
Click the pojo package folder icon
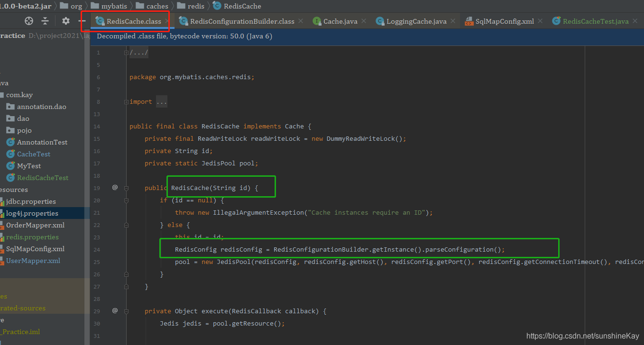click(x=10, y=130)
